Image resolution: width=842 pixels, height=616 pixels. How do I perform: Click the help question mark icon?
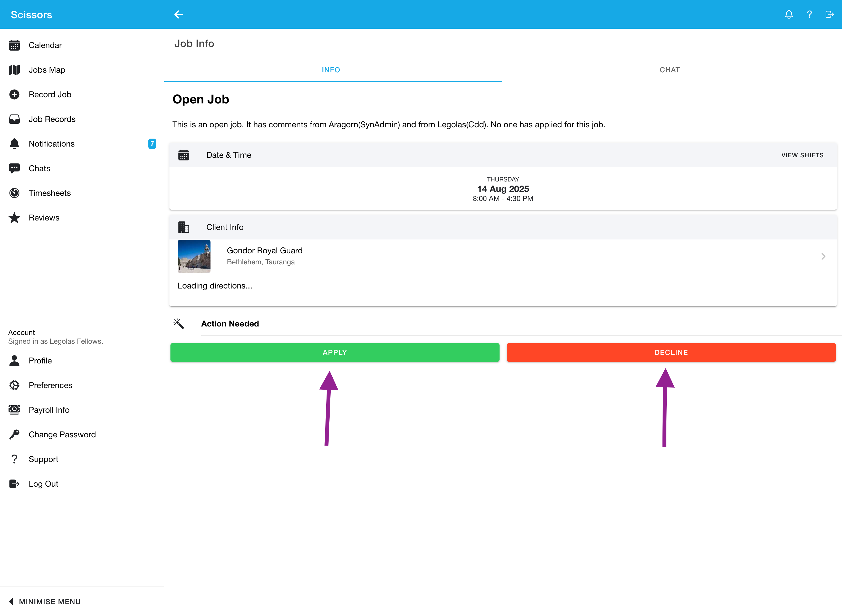[x=809, y=15]
